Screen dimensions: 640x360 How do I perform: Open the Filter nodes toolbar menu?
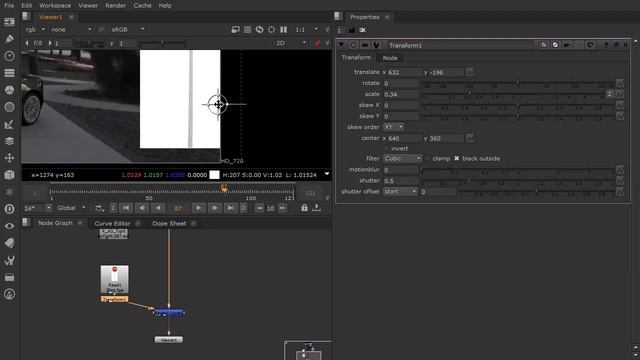pos(9,107)
